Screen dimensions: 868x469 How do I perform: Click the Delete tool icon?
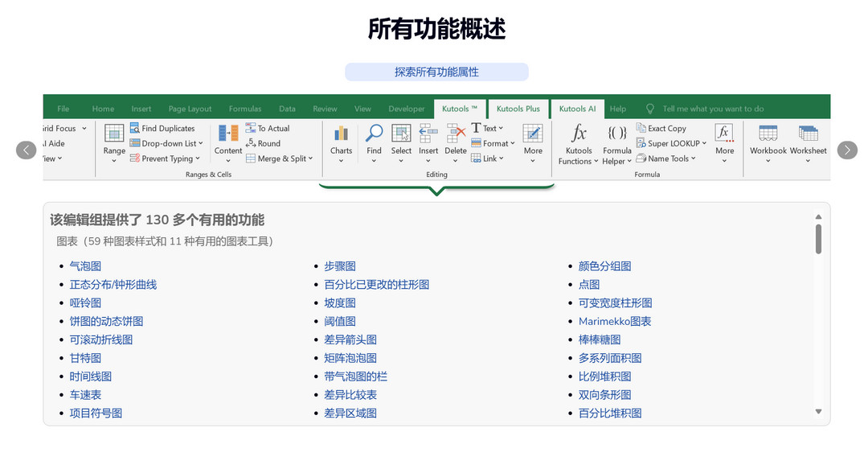pos(456,134)
